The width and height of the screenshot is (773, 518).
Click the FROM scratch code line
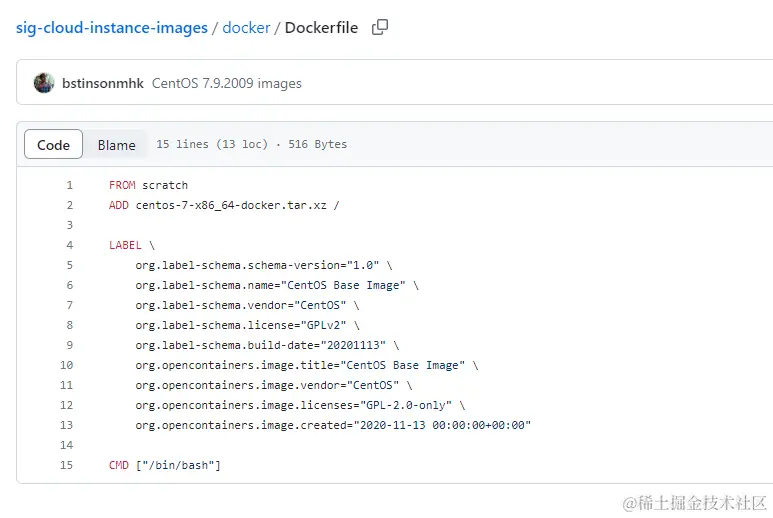click(148, 185)
